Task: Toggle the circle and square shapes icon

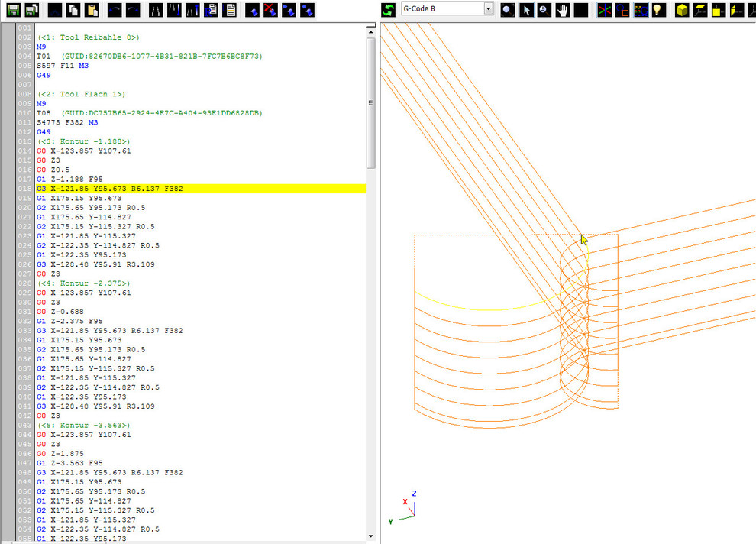Action: (x=622, y=10)
